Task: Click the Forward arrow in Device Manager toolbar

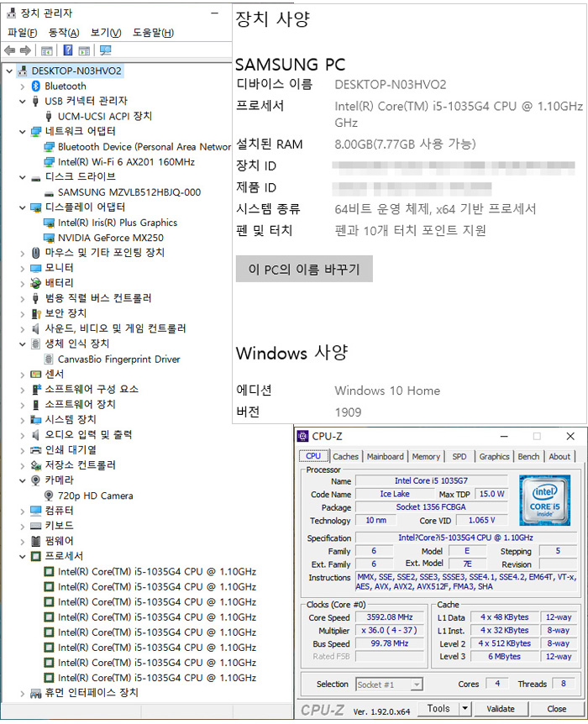Action: pyautogui.click(x=25, y=50)
